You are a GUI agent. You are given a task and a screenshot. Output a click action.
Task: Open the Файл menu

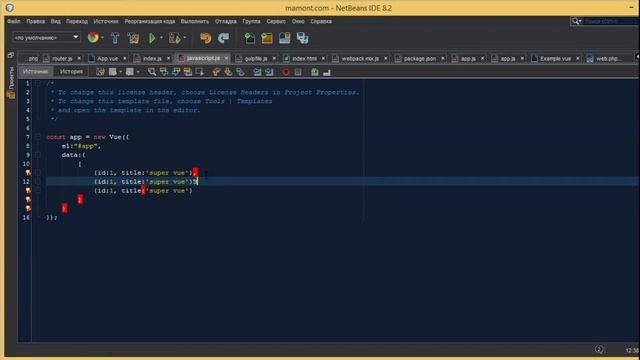(13, 21)
